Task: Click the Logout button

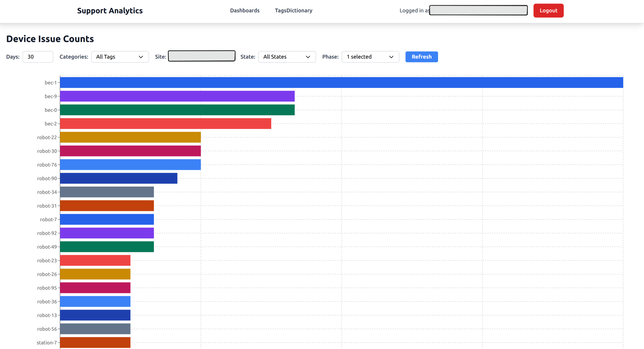Action: tap(548, 10)
